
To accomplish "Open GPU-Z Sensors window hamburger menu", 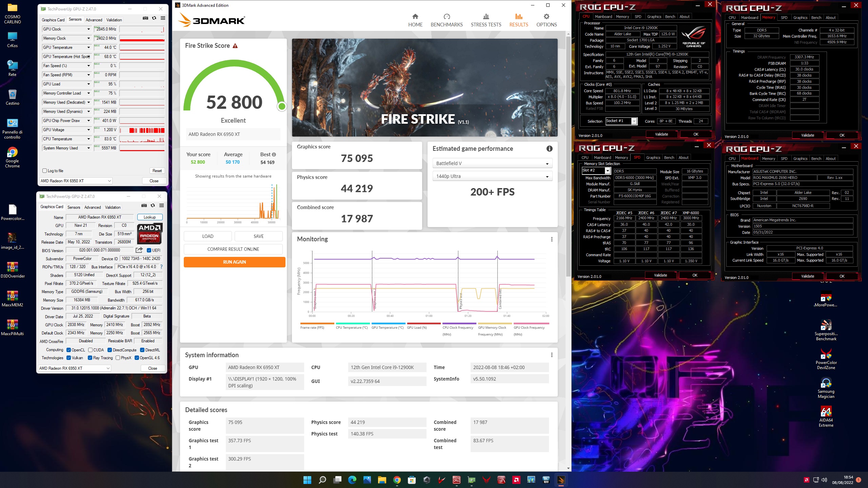I will pos(163,18).
